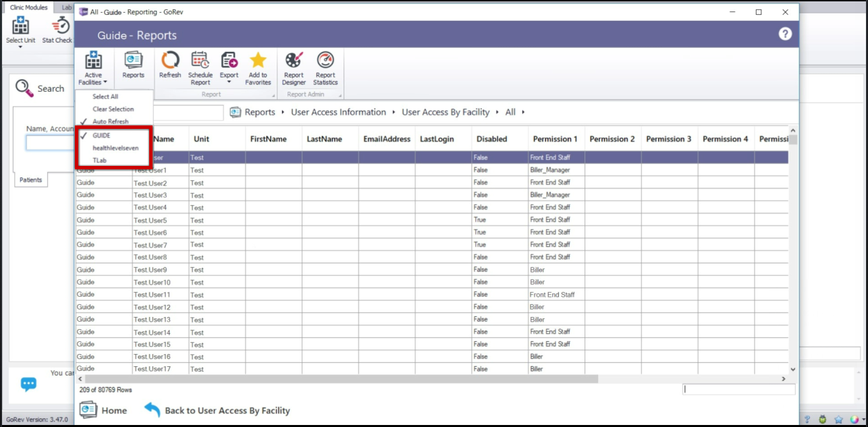This screenshot has width=868, height=427.
Task: Open the Export dropdown
Action: pyautogui.click(x=229, y=69)
